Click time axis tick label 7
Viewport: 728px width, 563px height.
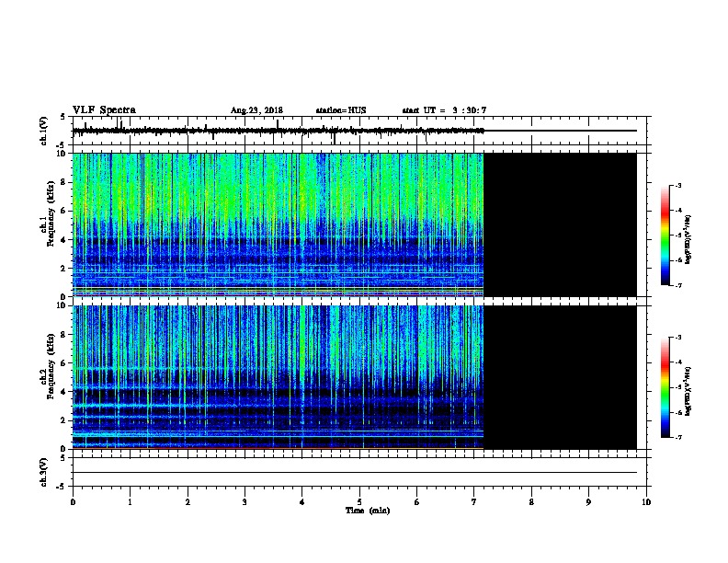[473, 501]
